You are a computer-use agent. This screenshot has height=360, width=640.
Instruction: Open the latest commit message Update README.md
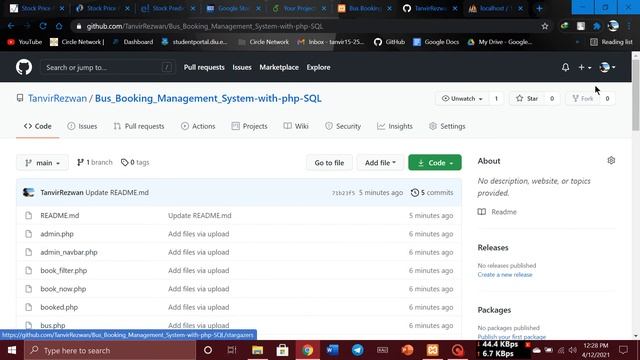(x=117, y=193)
